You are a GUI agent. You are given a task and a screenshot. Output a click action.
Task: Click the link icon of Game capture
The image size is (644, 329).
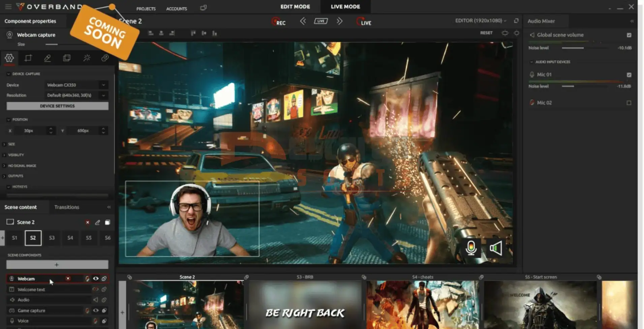(x=104, y=310)
